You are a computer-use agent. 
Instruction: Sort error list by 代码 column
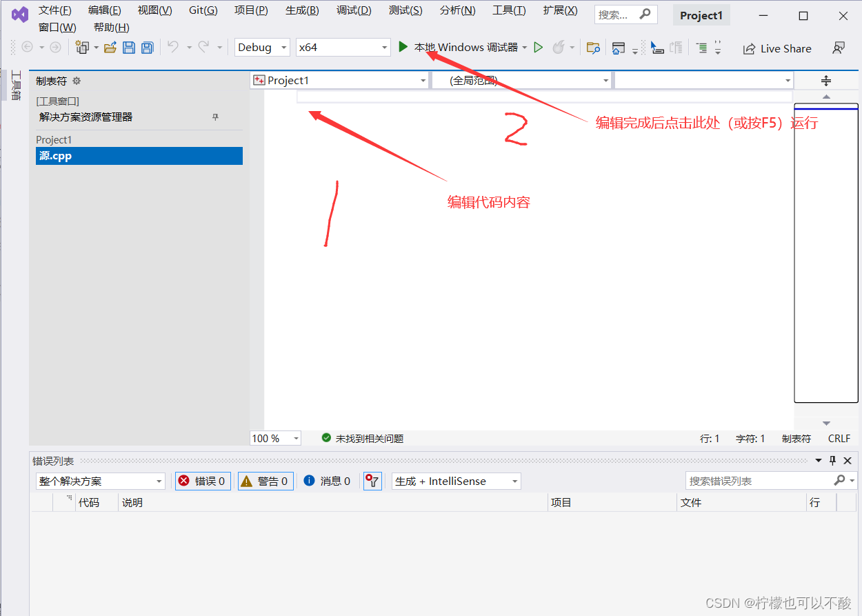(x=97, y=502)
